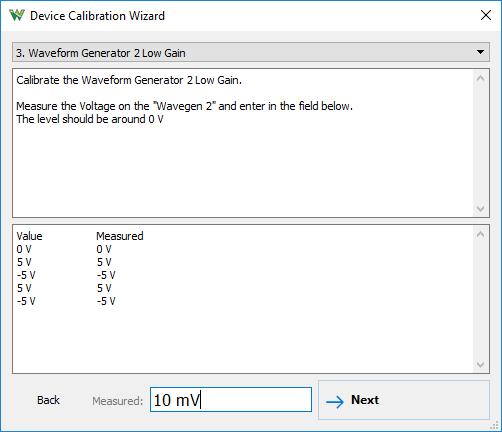Click the 'Value' column header text

pos(29,236)
